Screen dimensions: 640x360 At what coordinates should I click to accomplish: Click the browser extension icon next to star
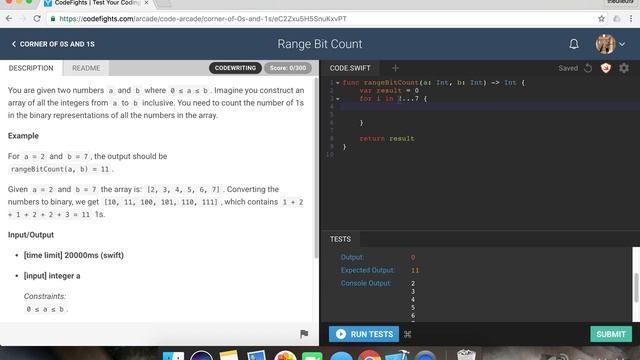(x=616, y=19)
